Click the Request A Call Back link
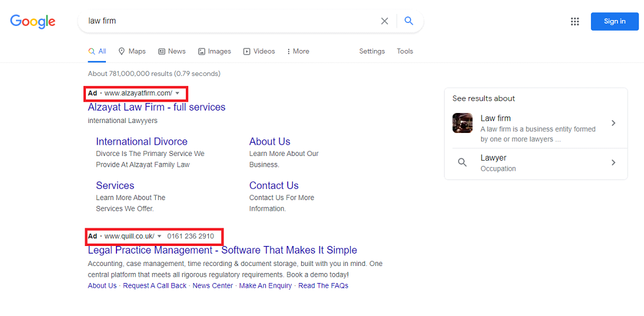The image size is (644, 316). 155,285
